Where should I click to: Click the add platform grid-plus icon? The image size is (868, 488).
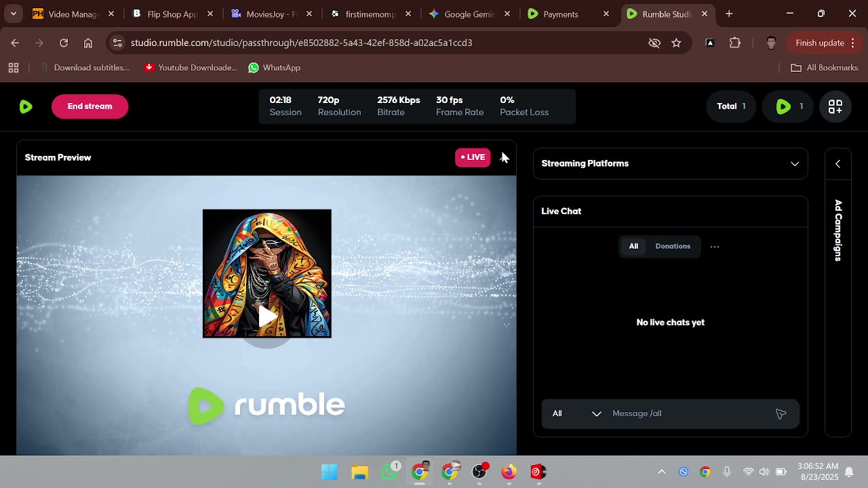coord(835,106)
